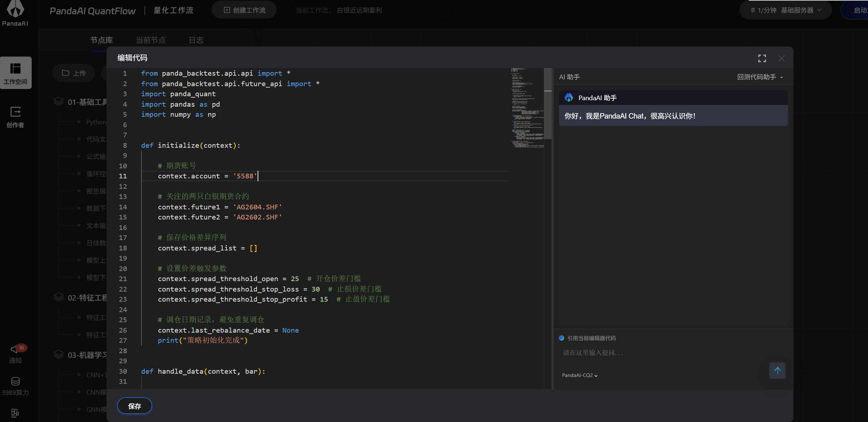868x422 pixels.
Task: Open the 创作者 creator sidebar icon
Action: tap(15, 117)
